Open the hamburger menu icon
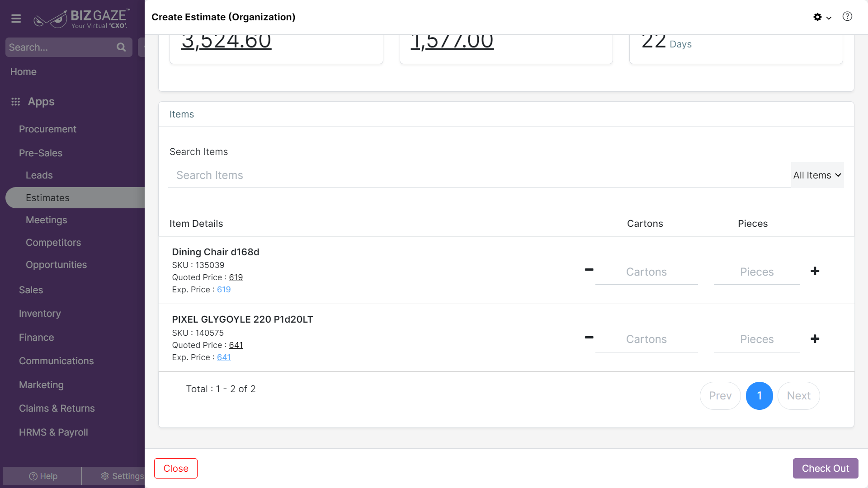The image size is (868, 488). (16, 19)
